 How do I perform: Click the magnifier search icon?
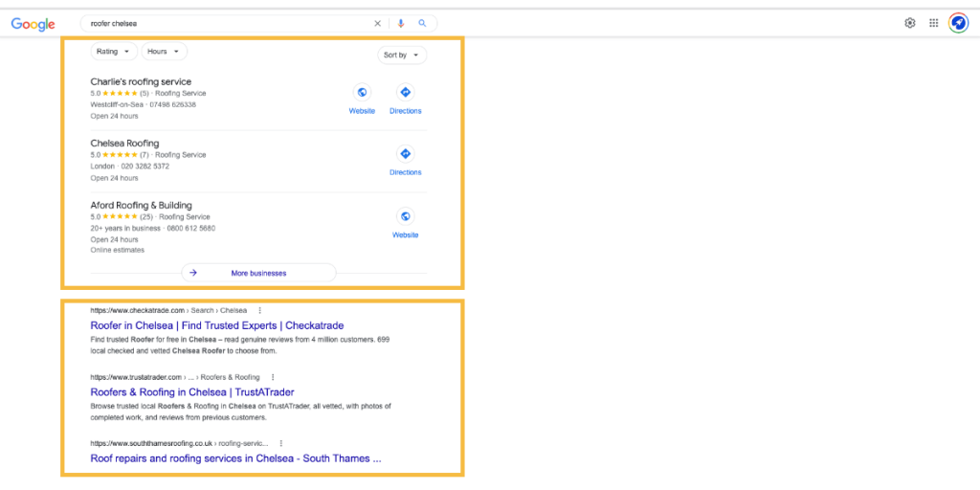[x=422, y=23]
